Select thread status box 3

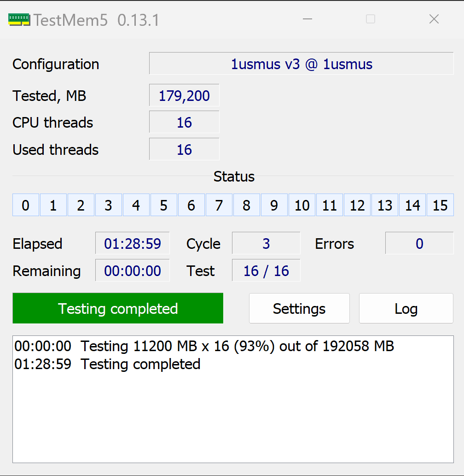pyautogui.click(x=109, y=205)
